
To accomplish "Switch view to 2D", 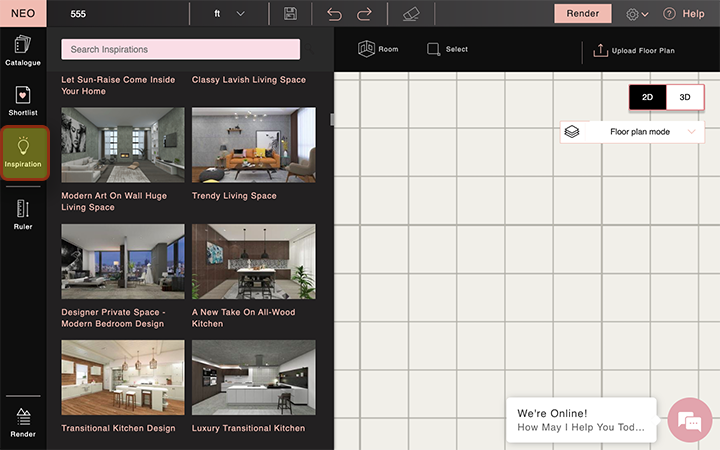I will [647, 97].
